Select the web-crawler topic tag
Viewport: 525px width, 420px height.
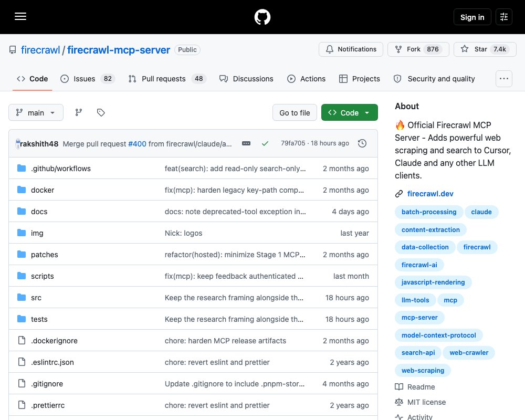click(x=469, y=353)
